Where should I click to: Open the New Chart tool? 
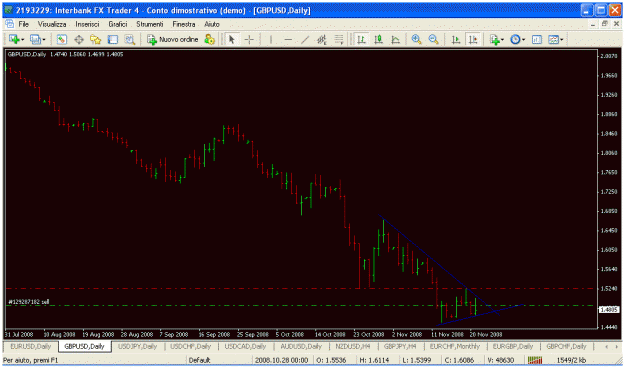(14, 39)
